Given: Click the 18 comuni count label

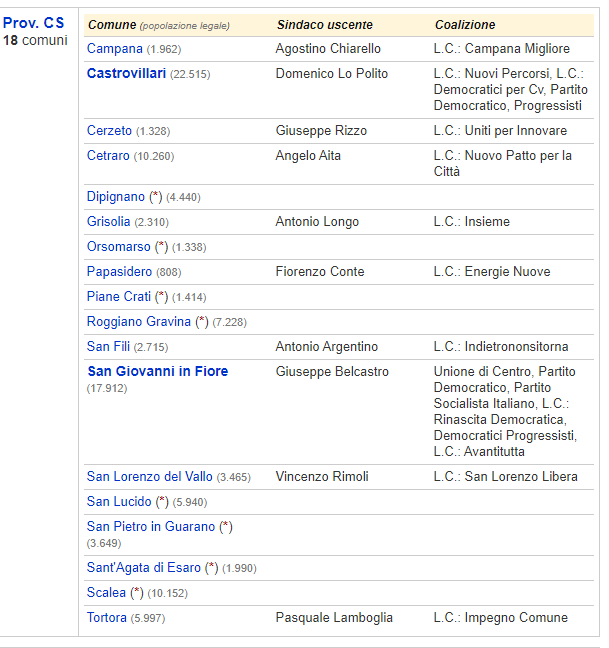Looking at the screenshot, I should tap(35, 40).
